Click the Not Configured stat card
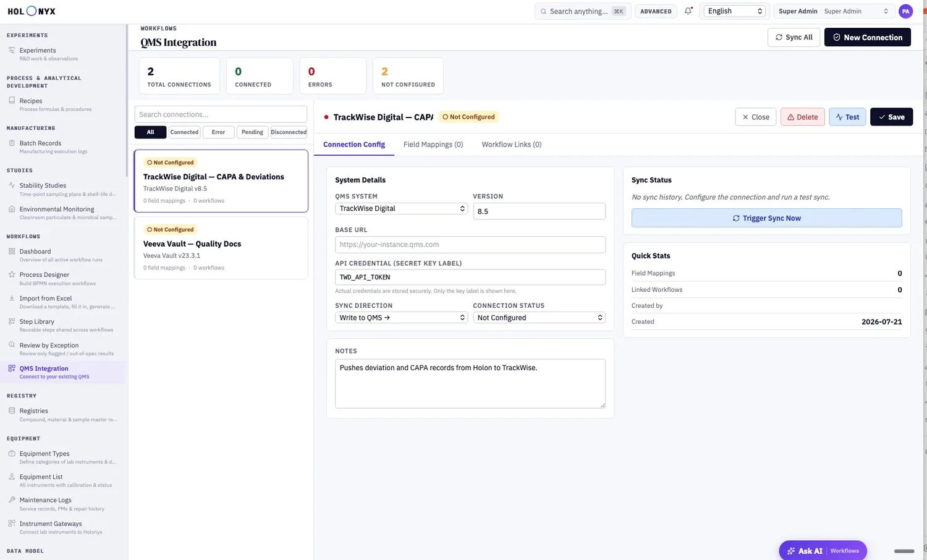This screenshot has height=560, width=927. pyautogui.click(x=408, y=76)
